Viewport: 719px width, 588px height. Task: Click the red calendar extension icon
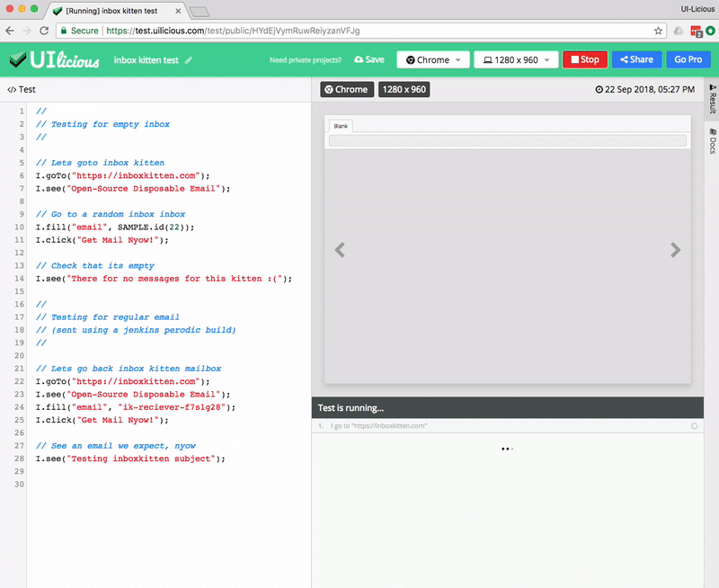pos(696,31)
